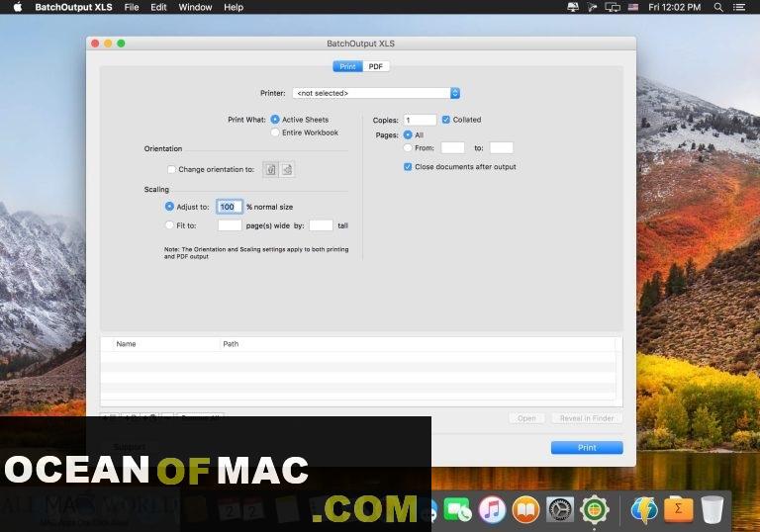
Task: Click Reveal in Finder button
Action: 587,418
